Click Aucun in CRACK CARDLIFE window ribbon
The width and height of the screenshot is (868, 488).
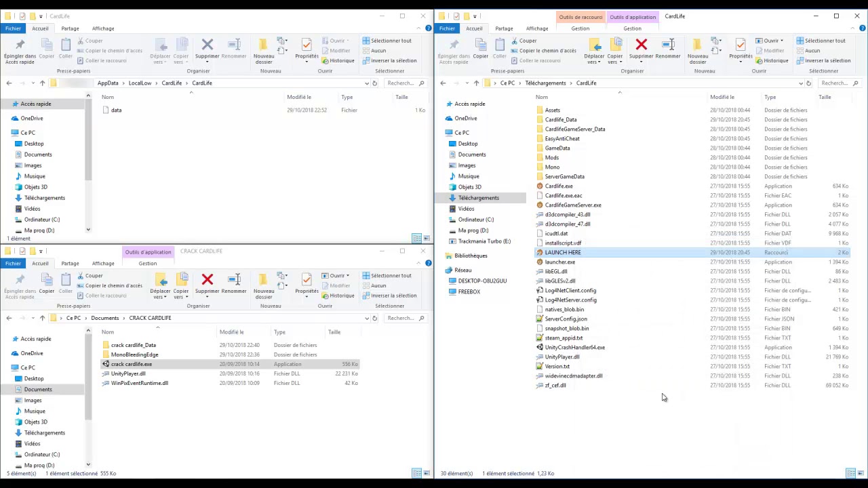pyautogui.click(x=374, y=285)
